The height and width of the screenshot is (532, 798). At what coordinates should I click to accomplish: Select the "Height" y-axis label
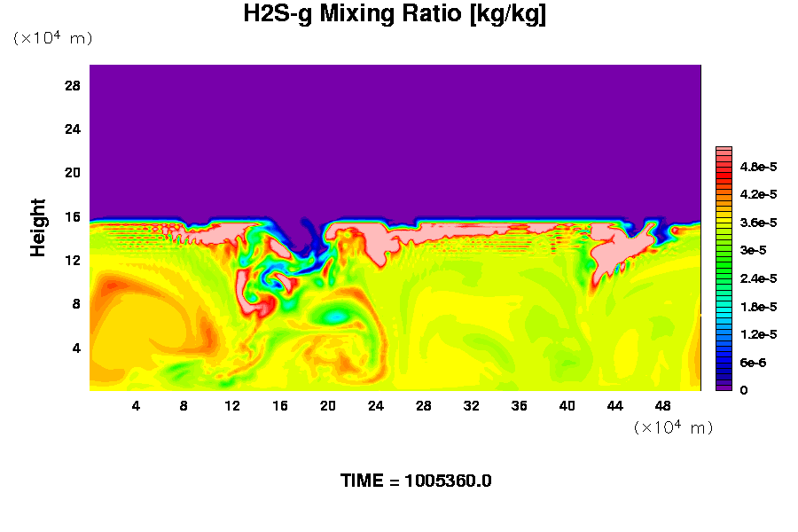click(38, 227)
